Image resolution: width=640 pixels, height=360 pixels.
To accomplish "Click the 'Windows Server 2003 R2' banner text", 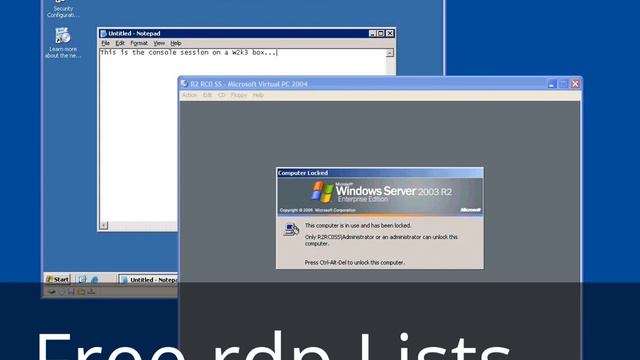I will [393, 191].
